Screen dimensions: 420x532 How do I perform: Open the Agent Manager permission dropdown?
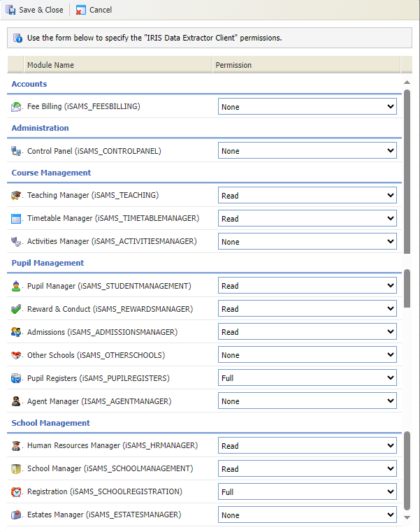(307, 401)
